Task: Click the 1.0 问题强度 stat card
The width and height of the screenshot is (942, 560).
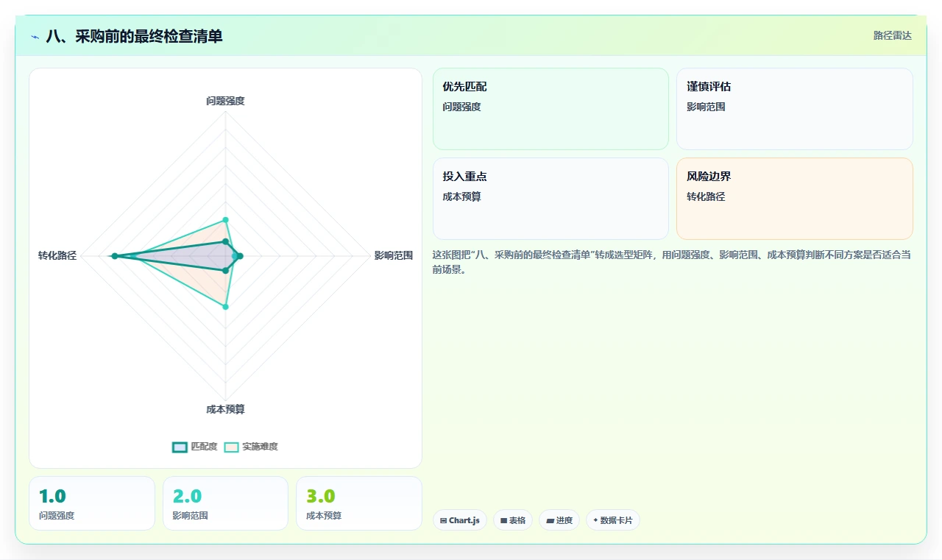Action: [x=92, y=503]
